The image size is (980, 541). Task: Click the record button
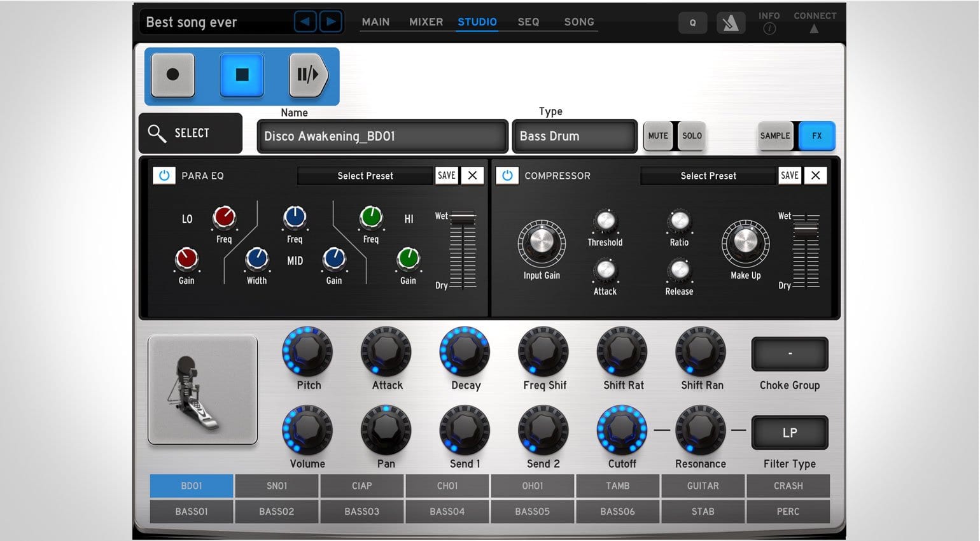pos(172,75)
